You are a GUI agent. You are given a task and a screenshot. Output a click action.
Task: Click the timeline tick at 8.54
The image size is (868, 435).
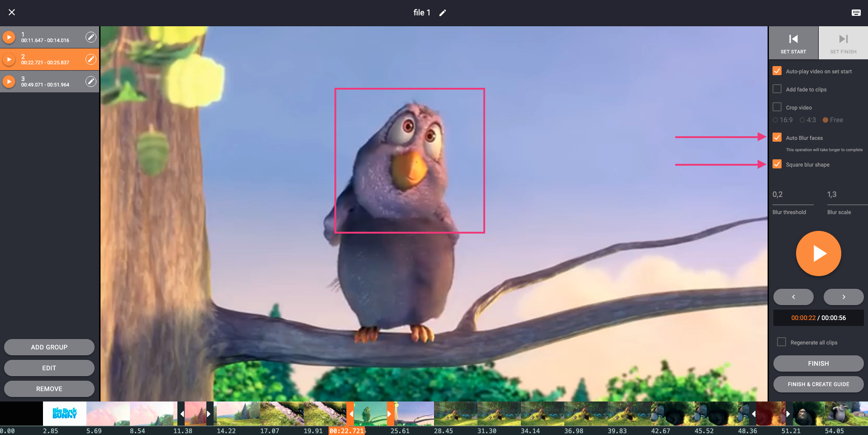coord(138,431)
